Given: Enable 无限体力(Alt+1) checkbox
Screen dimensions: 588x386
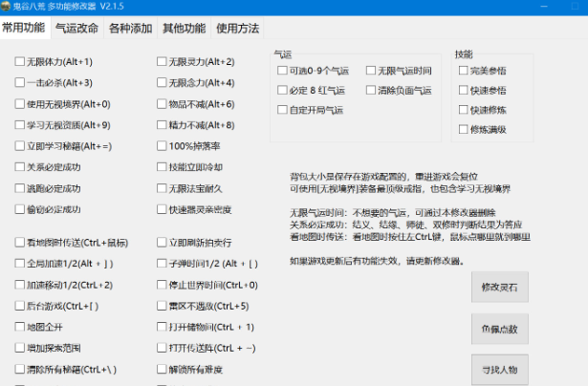Looking at the screenshot, I should click(x=19, y=61).
